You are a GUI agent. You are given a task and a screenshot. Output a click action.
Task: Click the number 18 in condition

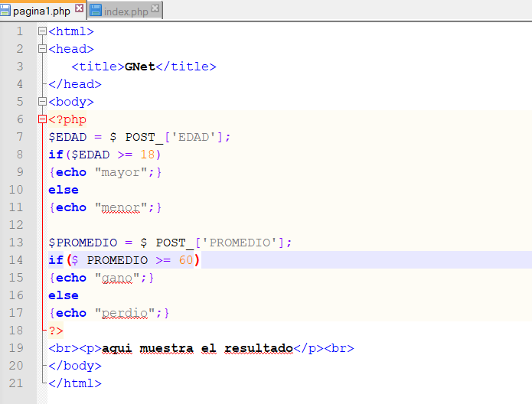tap(148, 155)
